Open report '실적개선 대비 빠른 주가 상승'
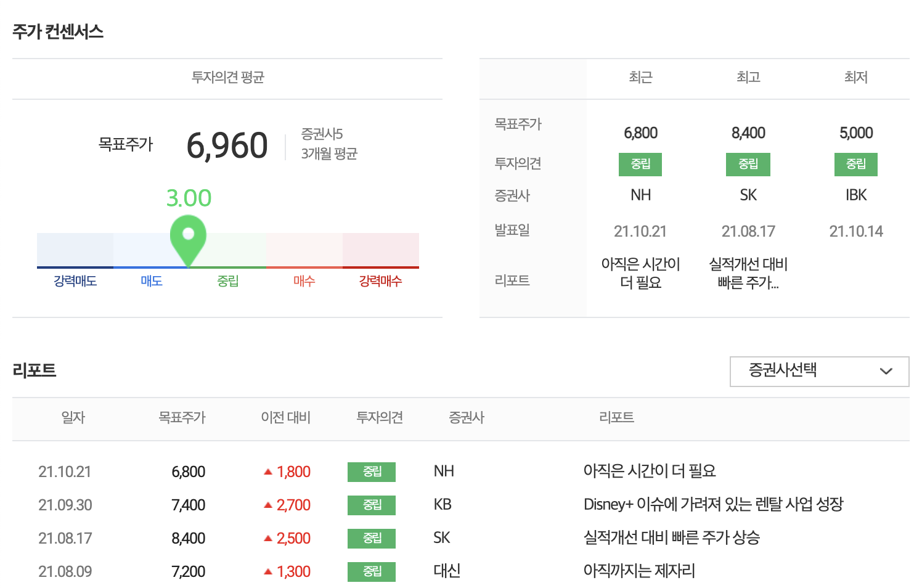 [x=672, y=538]
